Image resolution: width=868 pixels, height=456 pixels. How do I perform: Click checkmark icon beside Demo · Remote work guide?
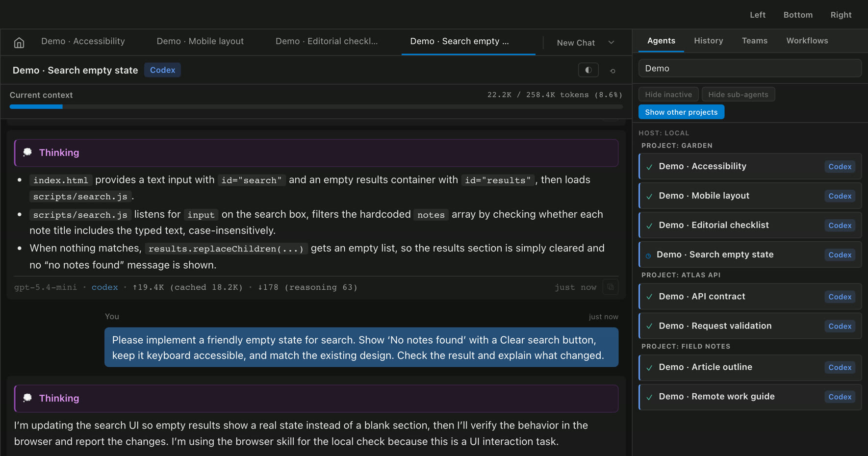(649, 397)
